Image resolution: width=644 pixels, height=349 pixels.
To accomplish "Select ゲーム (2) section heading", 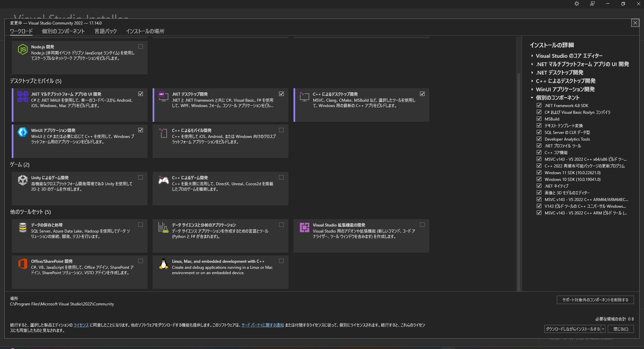I will pos(20,165).
